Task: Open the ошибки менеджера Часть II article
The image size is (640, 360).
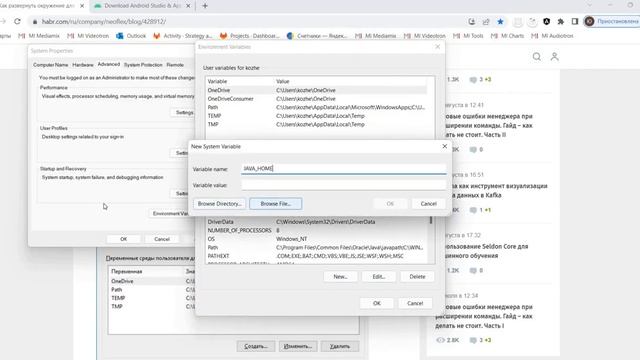Action: pyautogui.click(x=488, y=125)
